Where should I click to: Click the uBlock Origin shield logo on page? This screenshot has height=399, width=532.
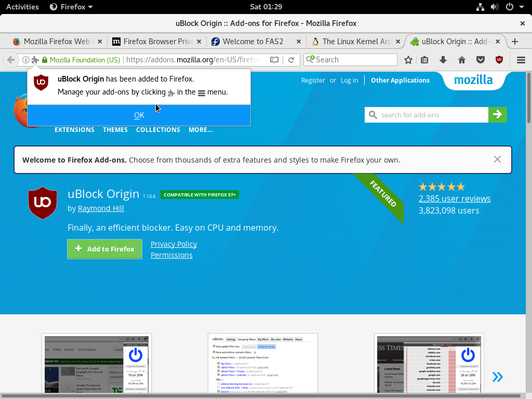pos(43,203)
